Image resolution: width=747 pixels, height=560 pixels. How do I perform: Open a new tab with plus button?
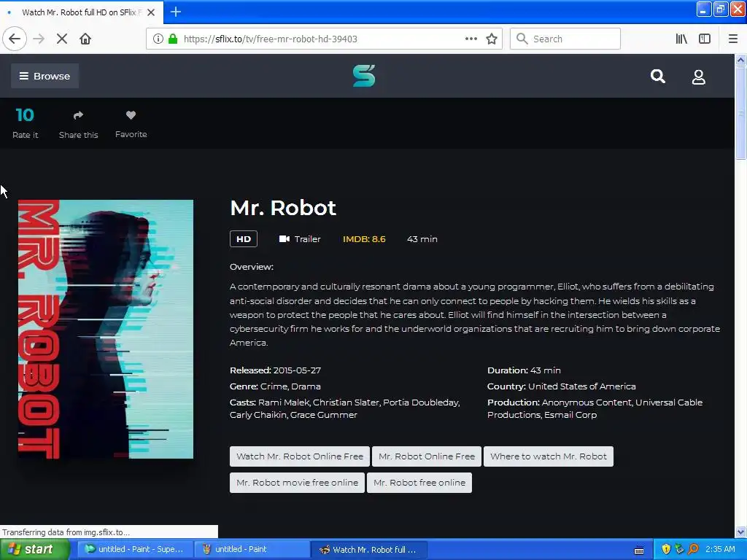(175, 12)
